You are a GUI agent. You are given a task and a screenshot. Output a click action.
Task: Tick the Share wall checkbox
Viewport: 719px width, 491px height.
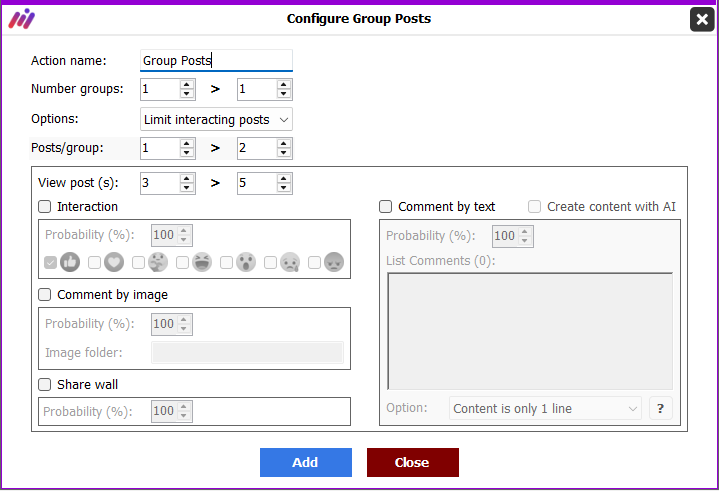(44, 384)
